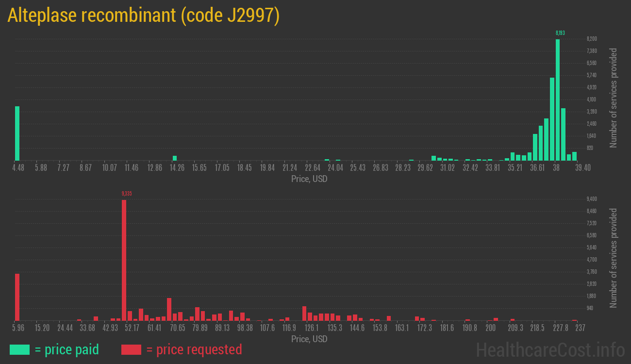
Task: Select the tallest red bar labeled 9,335
Action: [124, 260]
